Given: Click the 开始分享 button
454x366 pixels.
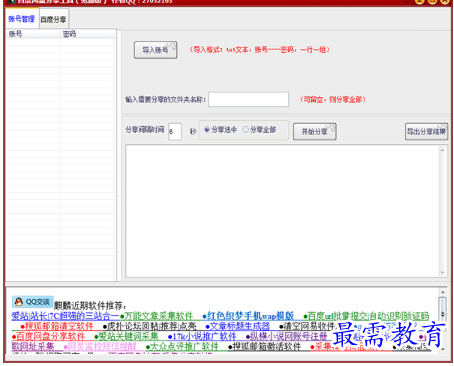Looking at the screenshot, I should coord(314,132).
